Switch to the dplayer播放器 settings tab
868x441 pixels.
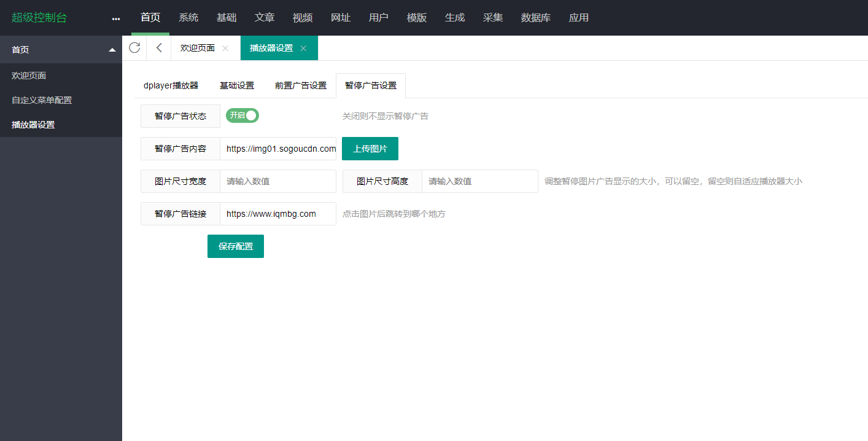tap(171, 85)
